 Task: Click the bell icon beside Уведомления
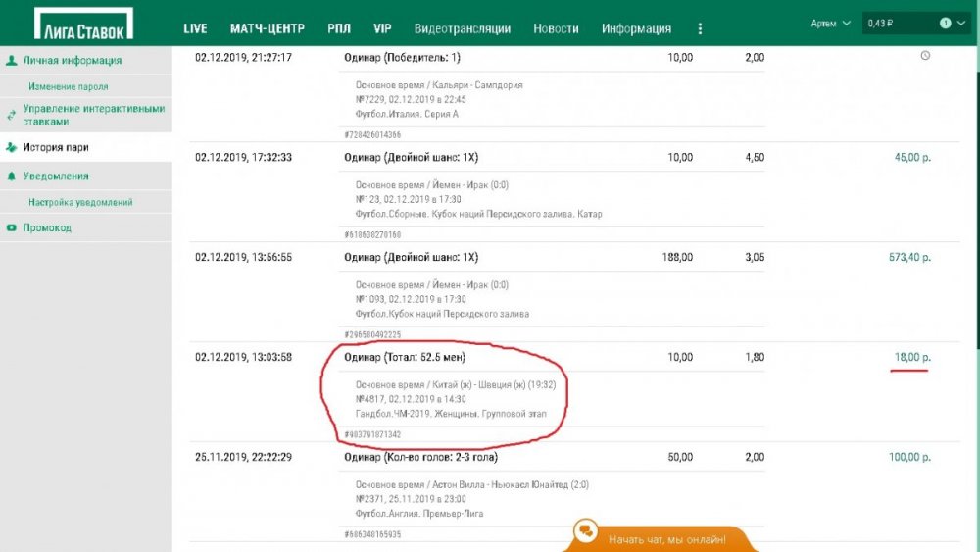coord(12,176)
